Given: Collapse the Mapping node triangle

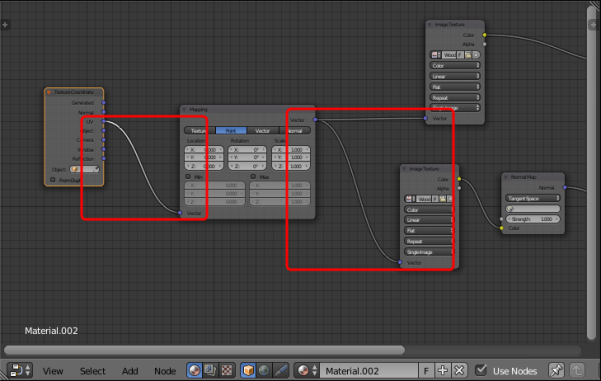Looking at the screenshot, I should pyautogui.click(x=184, y=110).
